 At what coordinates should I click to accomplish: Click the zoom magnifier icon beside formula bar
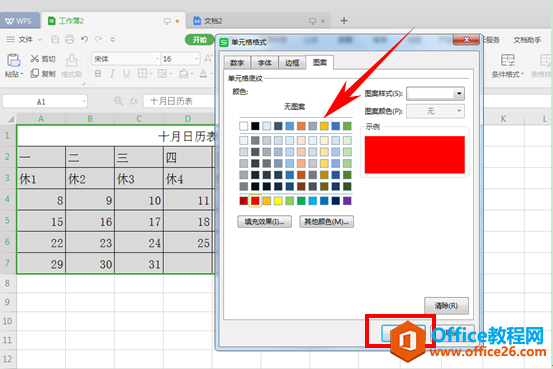(x=118, y=101)
